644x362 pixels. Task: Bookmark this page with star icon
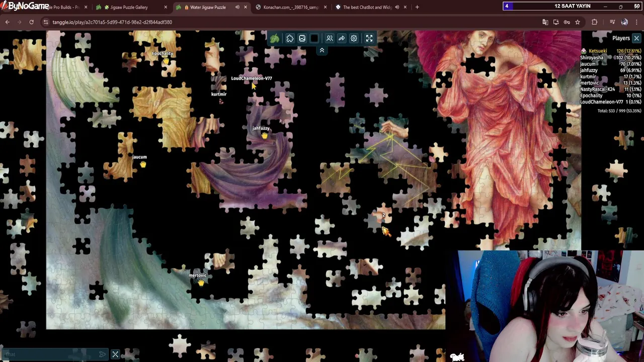point(578,22)
